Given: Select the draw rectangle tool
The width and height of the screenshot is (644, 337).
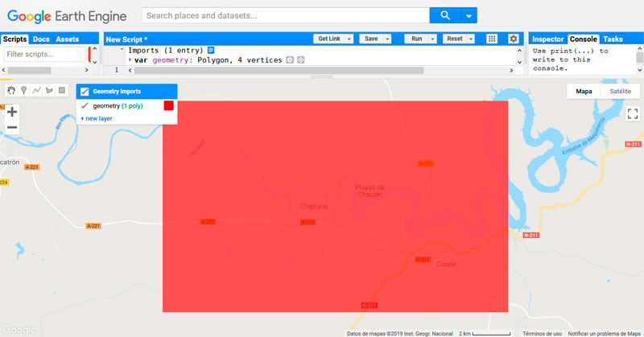Looking at the screenshot, I should click(62, 90).
